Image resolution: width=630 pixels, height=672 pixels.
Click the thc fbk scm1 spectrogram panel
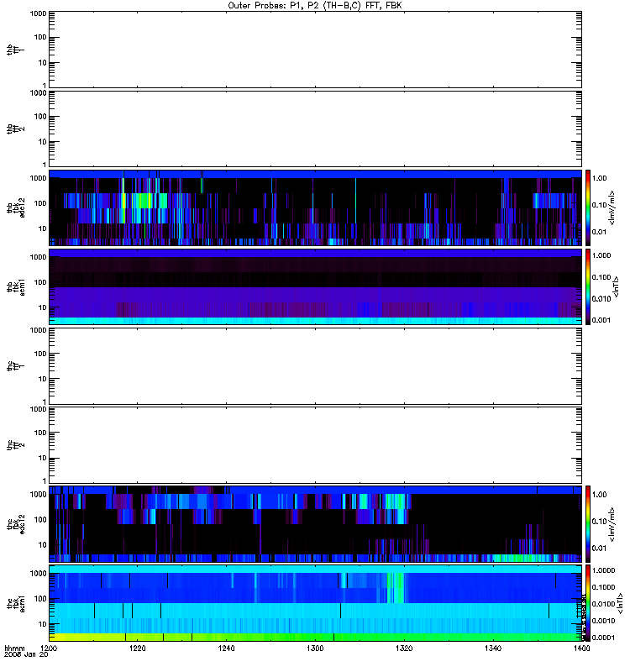pyautogui.click(x=316, y=603)
